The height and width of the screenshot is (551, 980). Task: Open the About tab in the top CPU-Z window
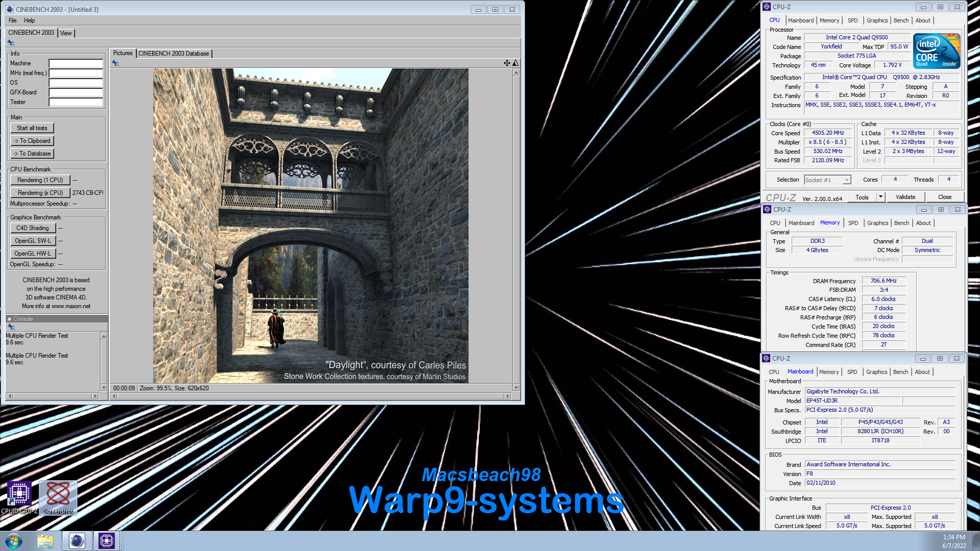coord(922,20)
